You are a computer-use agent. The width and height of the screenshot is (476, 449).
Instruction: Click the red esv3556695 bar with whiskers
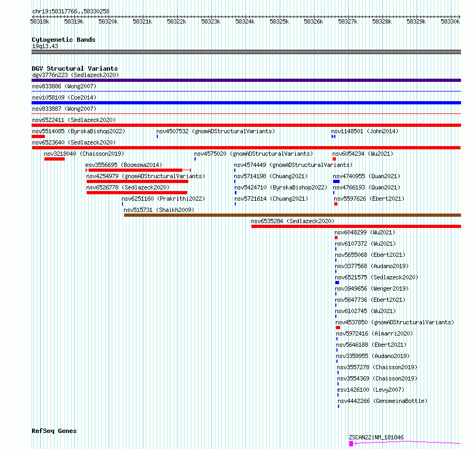point(138,170)
